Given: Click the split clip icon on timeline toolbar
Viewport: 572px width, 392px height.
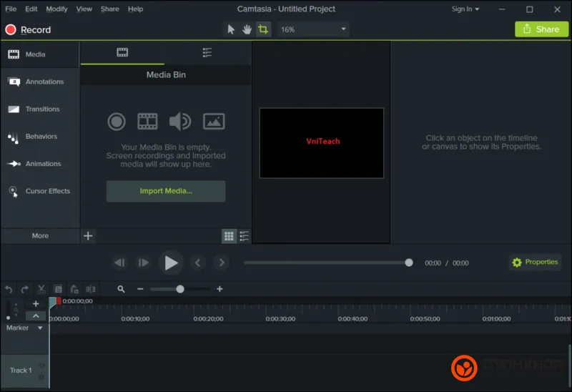Looking at the screenshot, I should coord(91,289).
